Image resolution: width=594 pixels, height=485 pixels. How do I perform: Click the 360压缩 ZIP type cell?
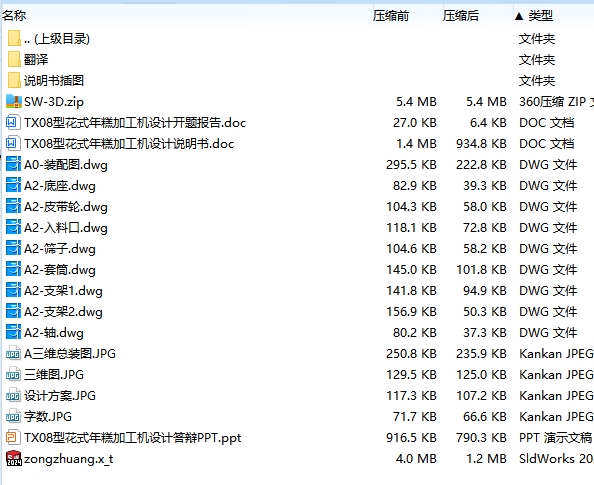pos(556,102)
